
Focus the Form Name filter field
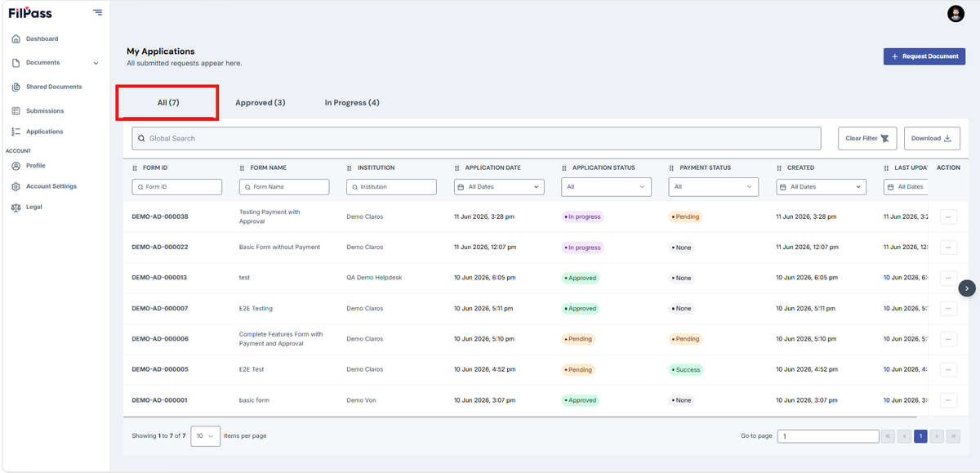pyautogui.click(x=284, y=187)
